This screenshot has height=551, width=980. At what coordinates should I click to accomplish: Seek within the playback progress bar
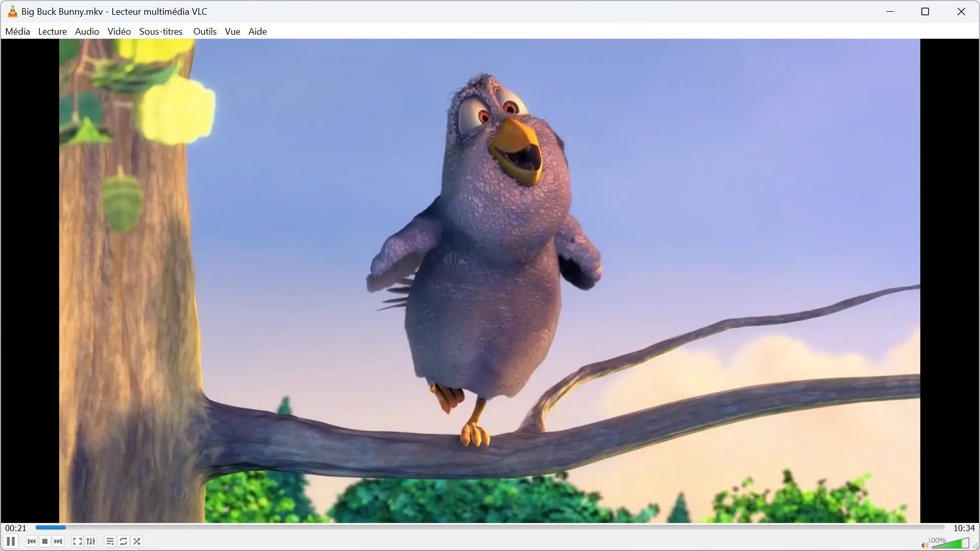point(490,528)
